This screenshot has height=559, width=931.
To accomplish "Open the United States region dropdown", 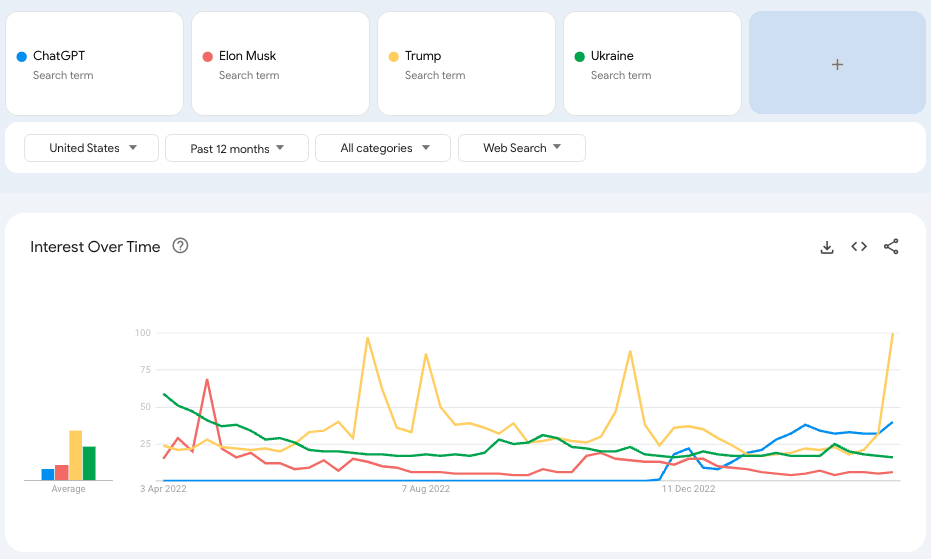I will tap(91, 148).
